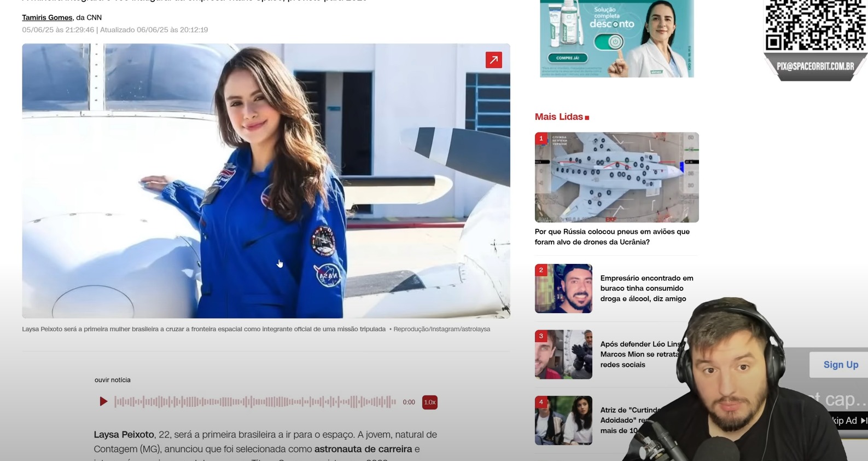868x461 pixels.
Task: Play the 'ouvir notícia' audio
Action: click(103, 402)
